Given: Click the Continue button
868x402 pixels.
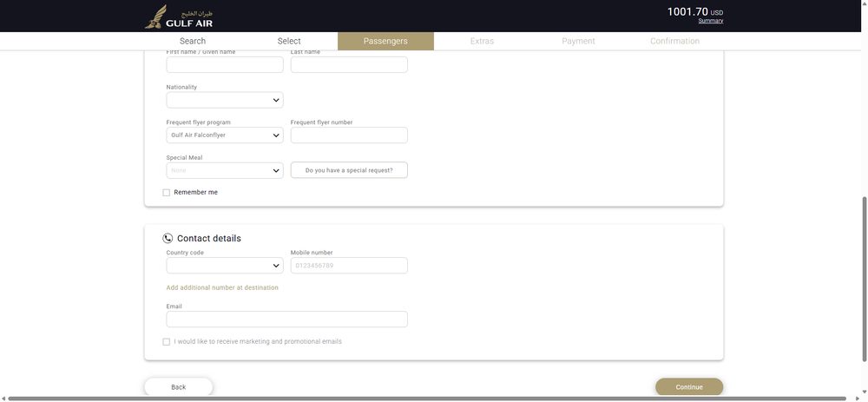Looking at the screenshot, I should 689,387.
